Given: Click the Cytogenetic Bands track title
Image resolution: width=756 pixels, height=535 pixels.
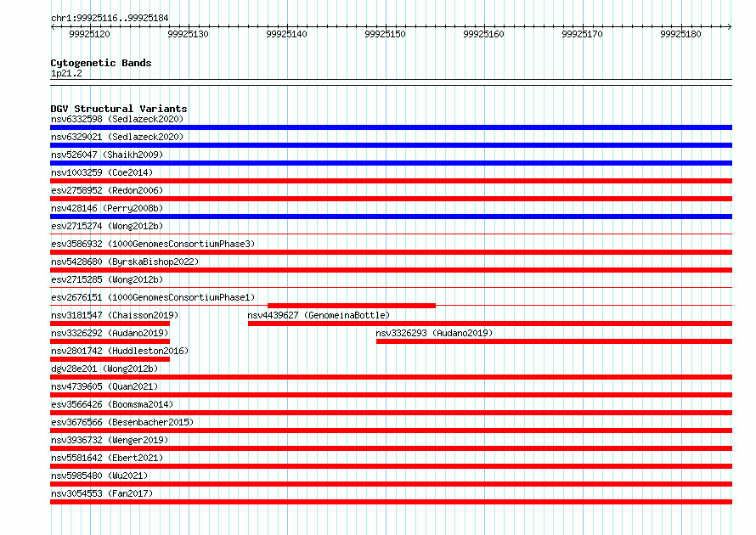Looking at the screenshot, I should [x=101, y=63].
